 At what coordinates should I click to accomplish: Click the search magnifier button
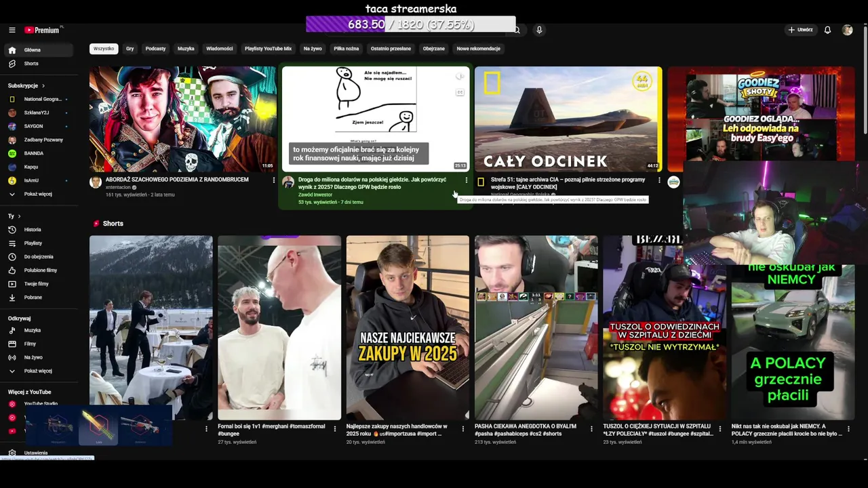(x=517, y=30)
